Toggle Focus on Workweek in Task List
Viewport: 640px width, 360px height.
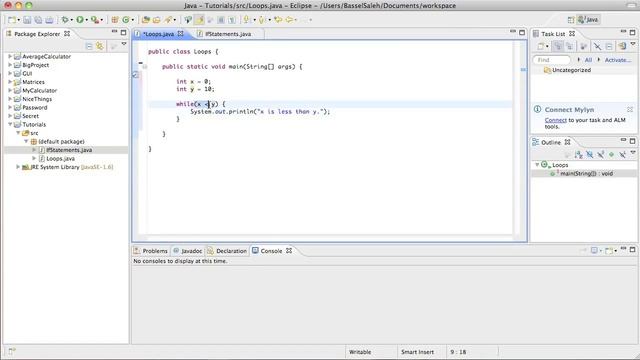[583, 46]
